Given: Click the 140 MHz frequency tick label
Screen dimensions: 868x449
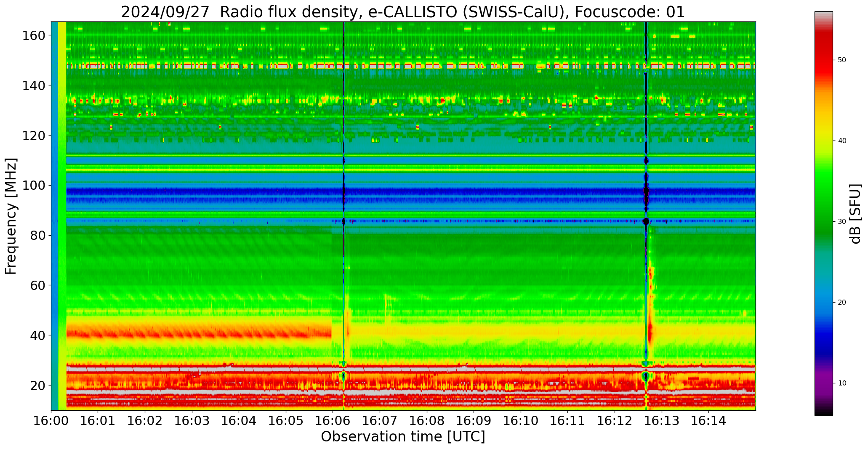Looking at the screenshot, I should pos(34,86).
